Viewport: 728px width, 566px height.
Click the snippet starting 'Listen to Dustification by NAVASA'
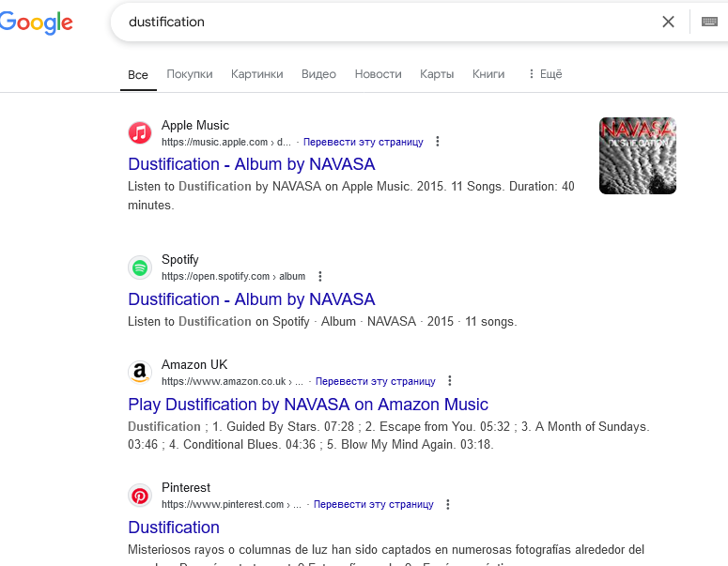click(351, 195)
